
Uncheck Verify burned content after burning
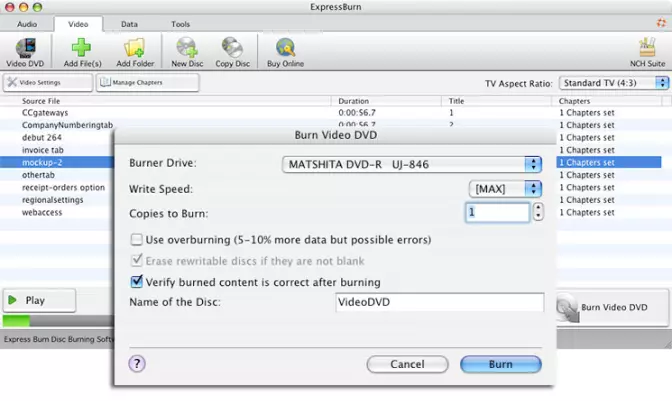(136, 282)
